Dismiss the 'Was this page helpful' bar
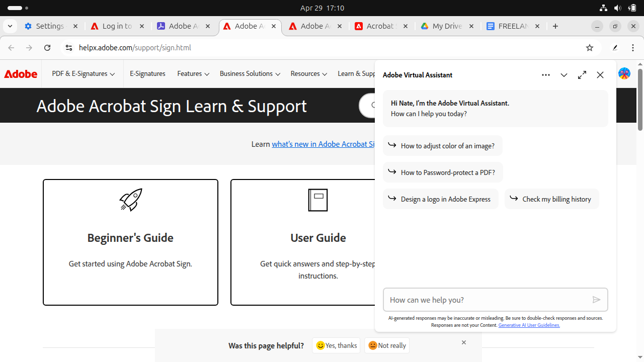 coord(464,342)
